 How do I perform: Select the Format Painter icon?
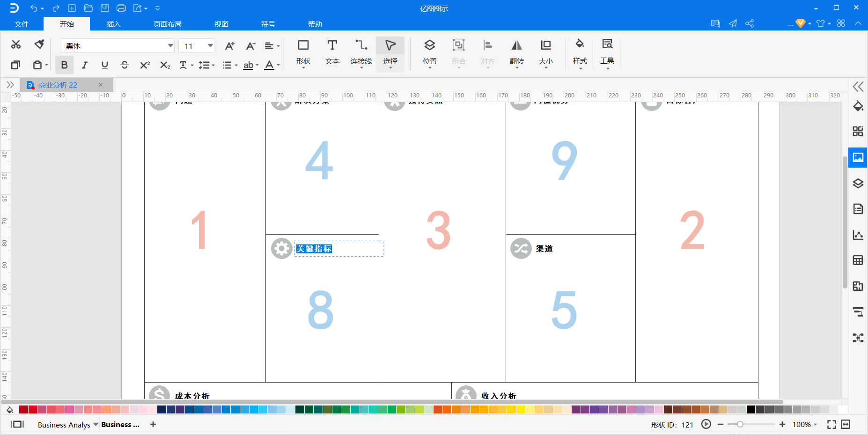coord(39,44)
